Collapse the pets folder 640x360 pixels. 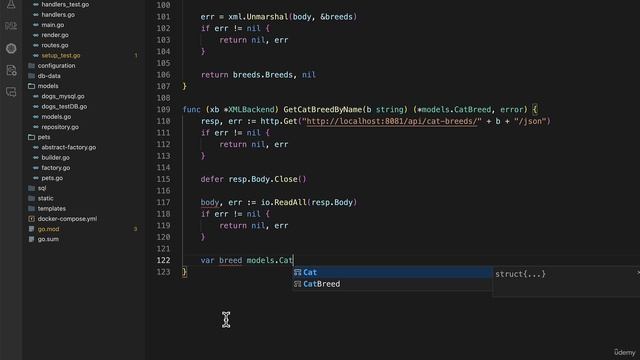click(44, 137)
